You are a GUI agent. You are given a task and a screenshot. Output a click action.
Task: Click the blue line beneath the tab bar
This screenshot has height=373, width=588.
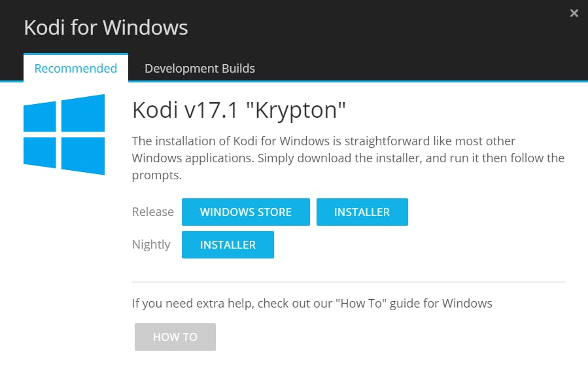tap(392, 82)
